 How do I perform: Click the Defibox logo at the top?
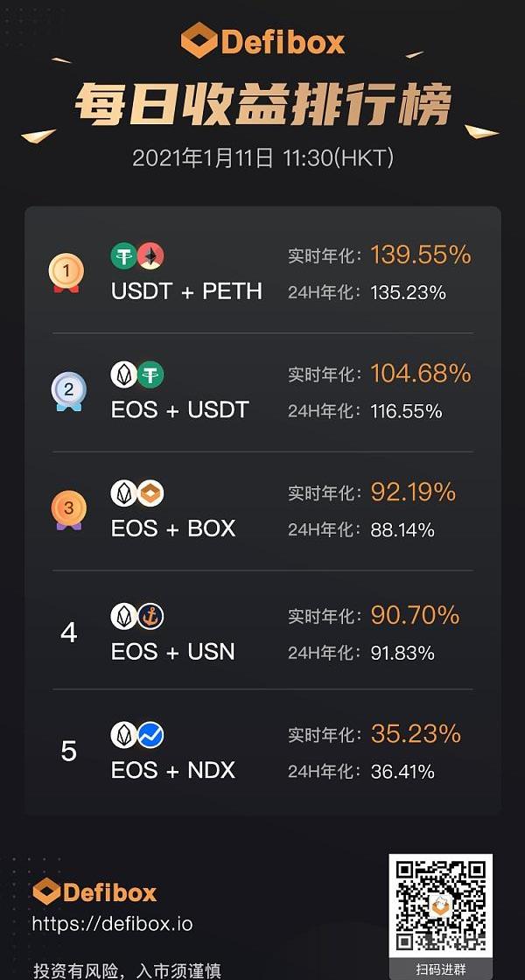point(262,41)
